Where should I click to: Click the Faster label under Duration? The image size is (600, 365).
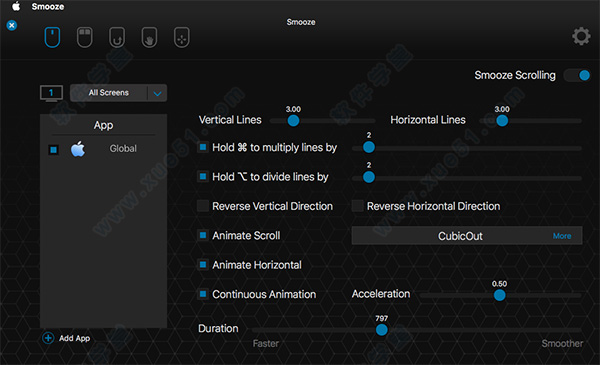(x=266, y=344)
